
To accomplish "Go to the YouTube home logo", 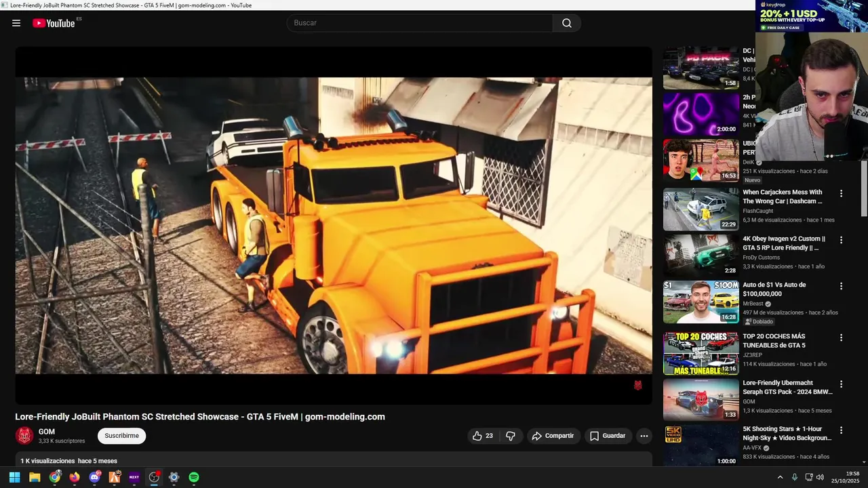I will pos(54,23).
